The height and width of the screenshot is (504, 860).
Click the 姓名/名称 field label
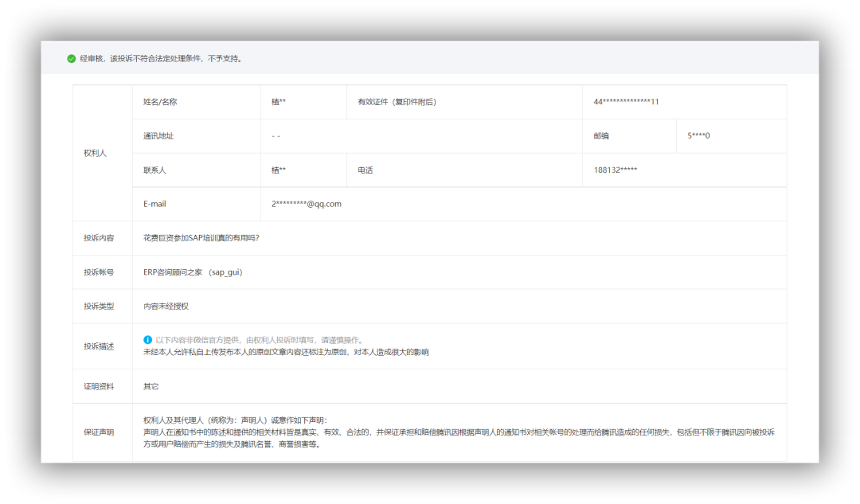point(160,102)
